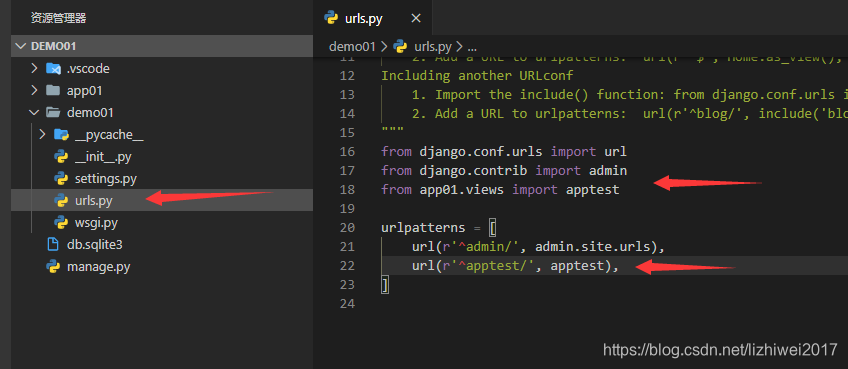Click the Python icon beside __init__.py
Viewport: 848px width, 369px height.
[61, 157]
